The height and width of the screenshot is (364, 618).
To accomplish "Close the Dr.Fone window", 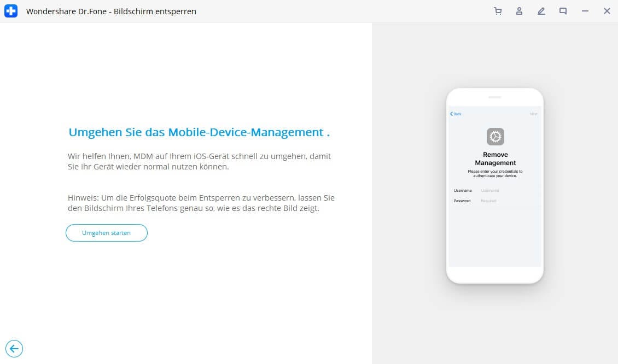I will coord(607,11).
